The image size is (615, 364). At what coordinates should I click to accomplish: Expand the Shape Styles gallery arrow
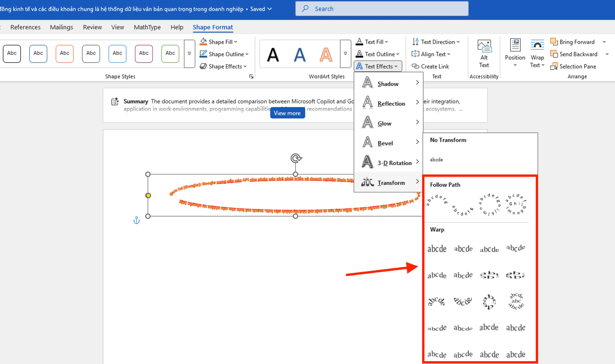pos(189,53)
